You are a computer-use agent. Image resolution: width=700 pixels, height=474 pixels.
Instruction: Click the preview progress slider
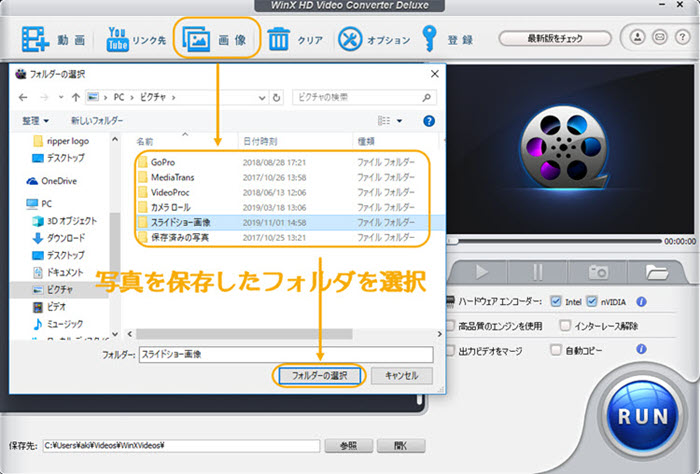(554, 241)
